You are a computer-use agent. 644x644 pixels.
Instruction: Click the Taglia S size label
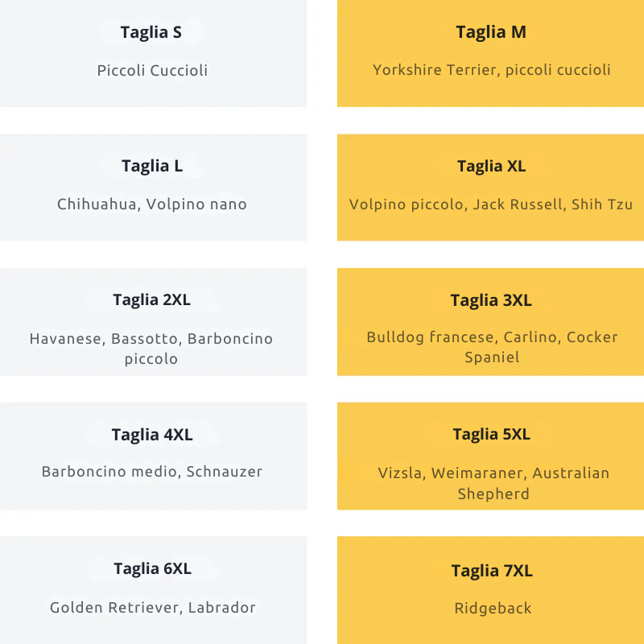(x=151, y=32)
